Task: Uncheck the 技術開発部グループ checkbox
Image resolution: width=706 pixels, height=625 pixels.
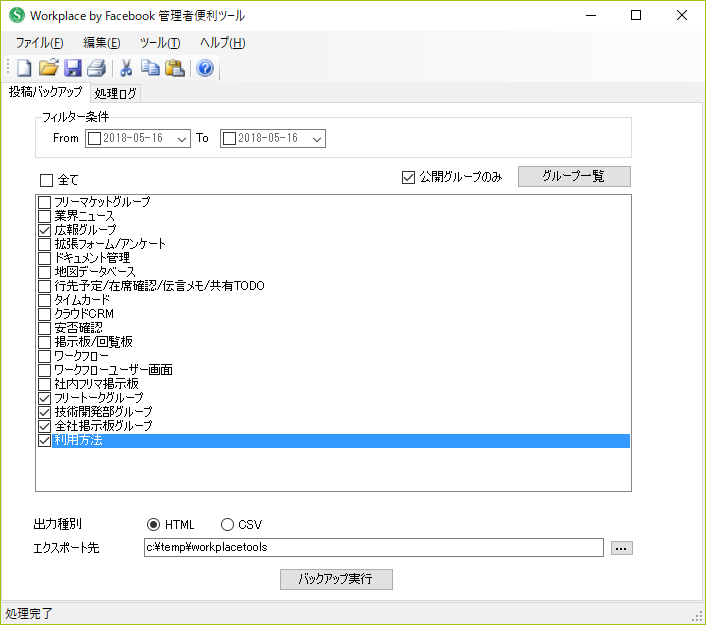Action: pyautogui.click(x=44, y=412)
